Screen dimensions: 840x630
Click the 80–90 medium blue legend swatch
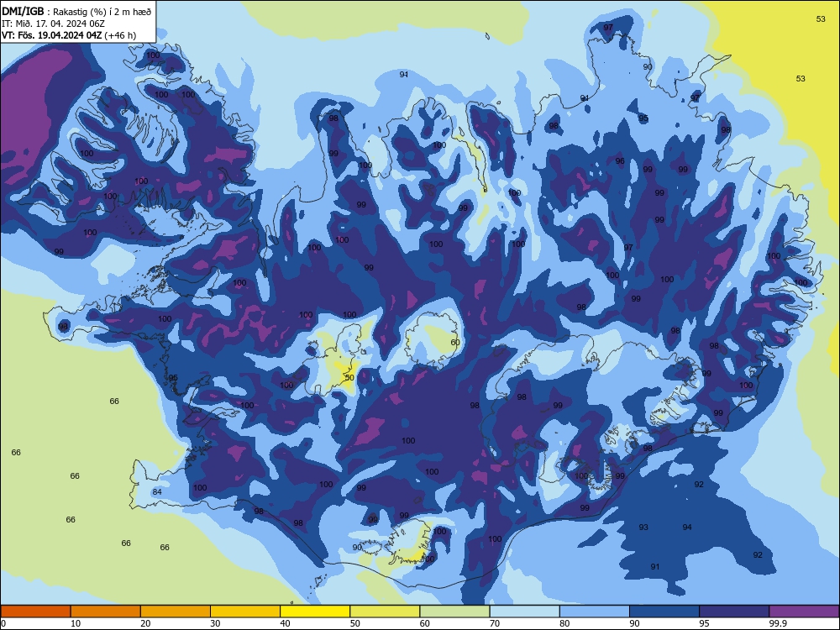[595, 612]
